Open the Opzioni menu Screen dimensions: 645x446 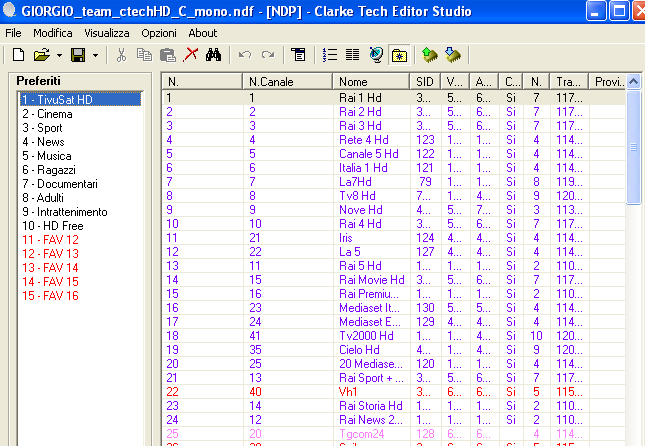point(159,33)
